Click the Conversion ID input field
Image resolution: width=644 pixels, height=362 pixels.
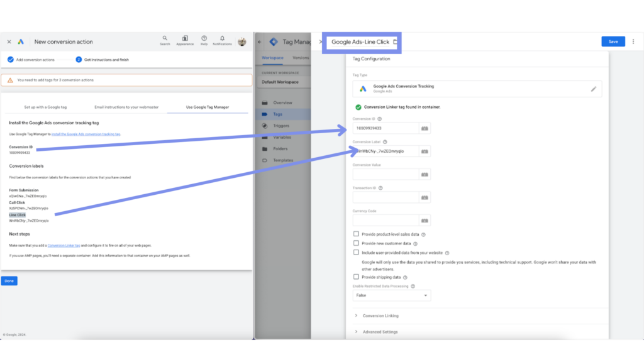(x=386, y=128)
